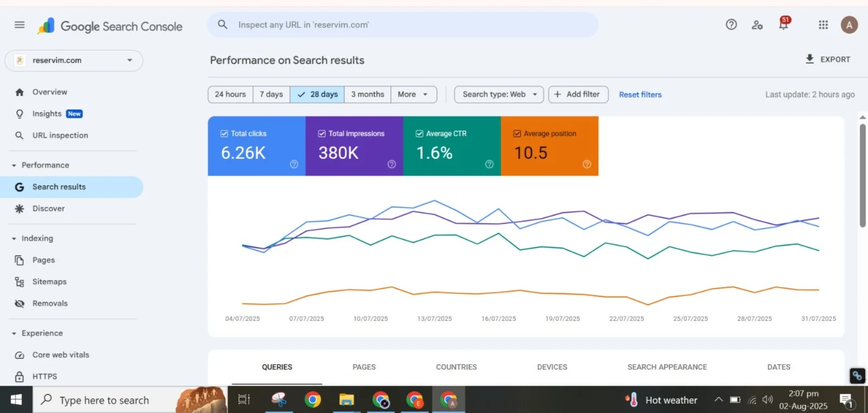Click the Reset filters link

pos(640,95)
